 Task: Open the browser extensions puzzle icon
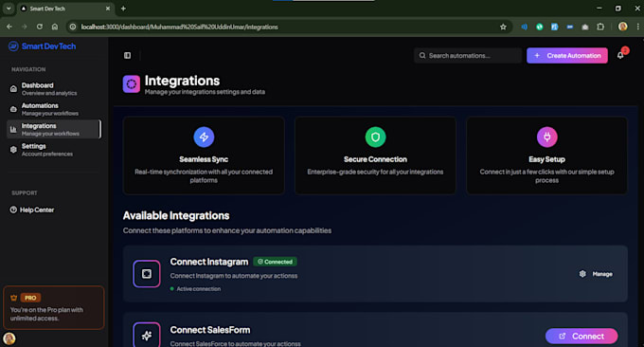click(600, 27)
